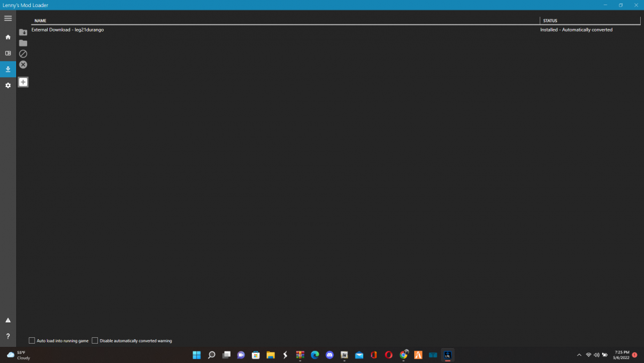644x363 pixels.
Task: Enable Auto load into running game
Action: pos(32,340)
